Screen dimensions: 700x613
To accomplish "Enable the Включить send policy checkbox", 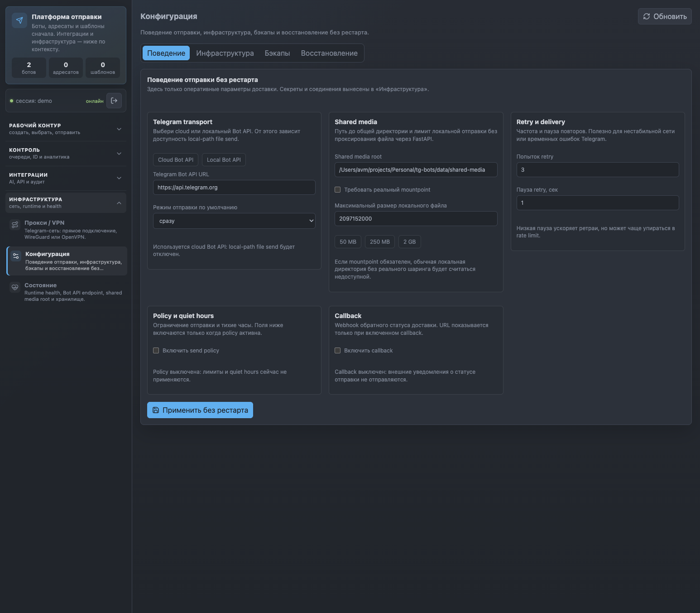I will click(x=156, y=350).
